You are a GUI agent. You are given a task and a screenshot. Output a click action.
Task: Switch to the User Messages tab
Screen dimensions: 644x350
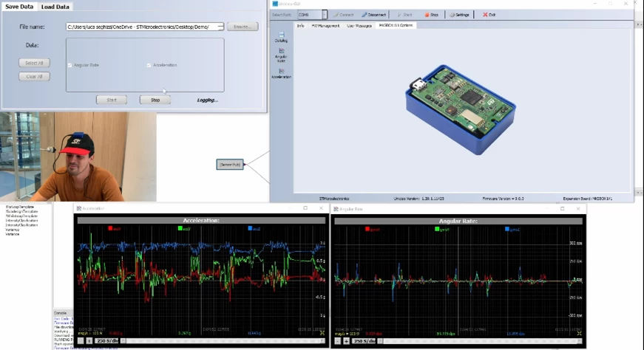pyautogui.click(x=359, y=25)
